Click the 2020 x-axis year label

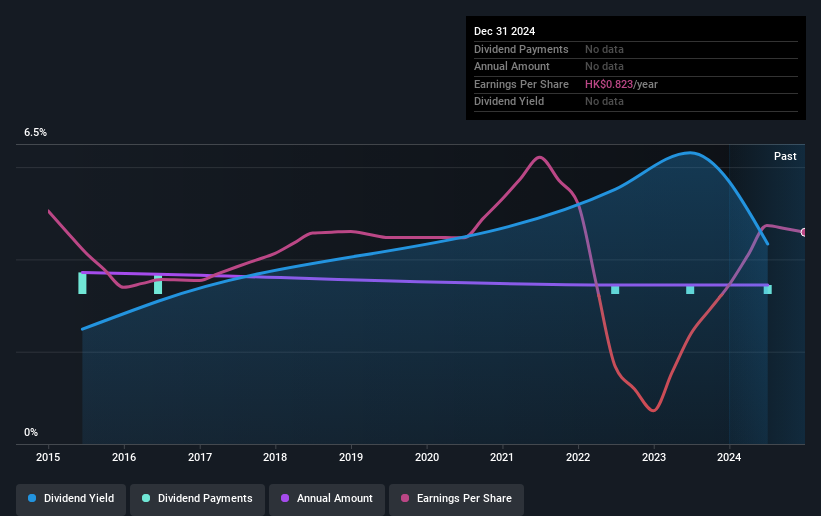coord(427,457)
